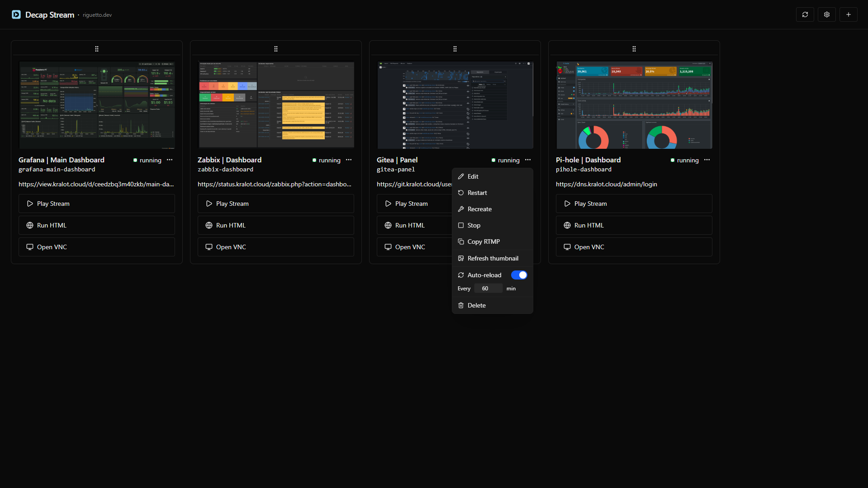
Task: Open the Zabbix dashboard options menu
Action: (x=349, y=160)
